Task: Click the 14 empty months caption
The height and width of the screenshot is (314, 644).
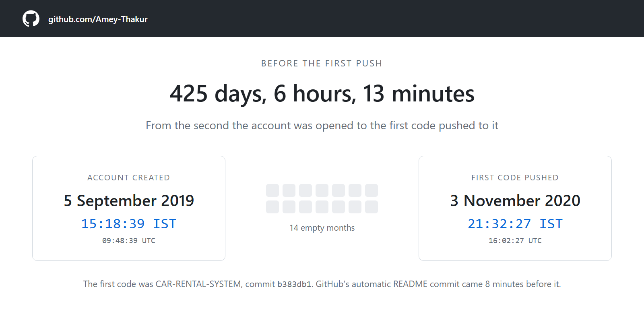Action: tap(322, 228)
